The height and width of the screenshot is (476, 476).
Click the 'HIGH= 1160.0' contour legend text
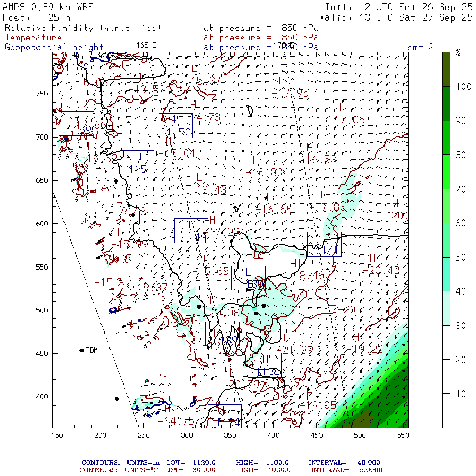click(262, 462)
